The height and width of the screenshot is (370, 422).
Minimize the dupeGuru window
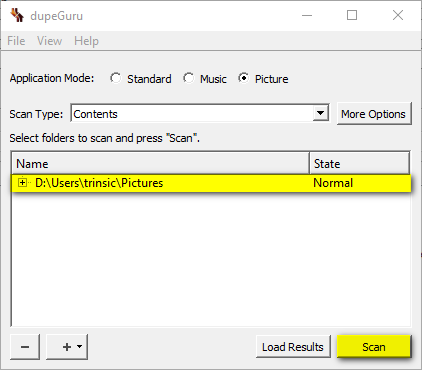coord(307,15)
